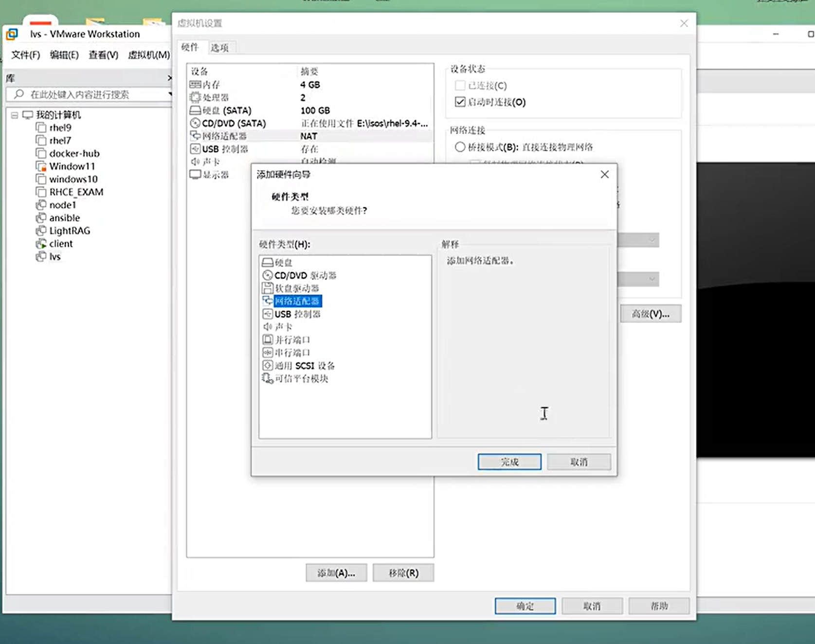
Task: Click the 摘要 column header
Action: click(x=309, y=72)
